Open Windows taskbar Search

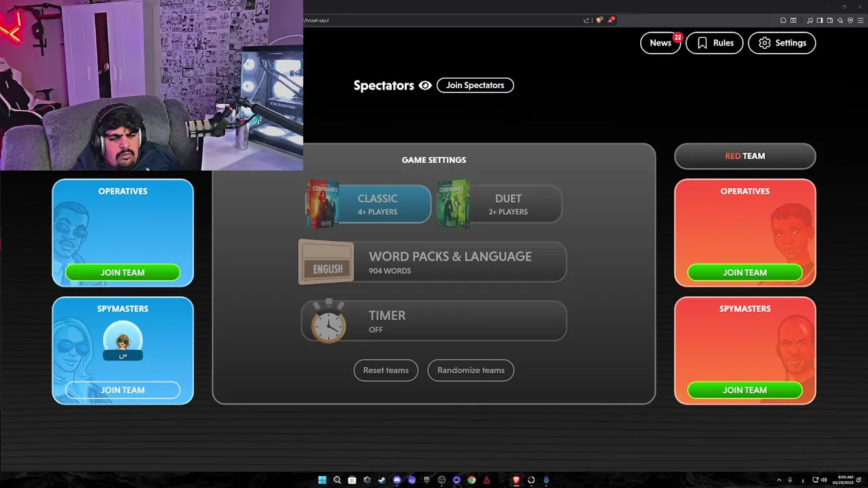tap(337, 480)
